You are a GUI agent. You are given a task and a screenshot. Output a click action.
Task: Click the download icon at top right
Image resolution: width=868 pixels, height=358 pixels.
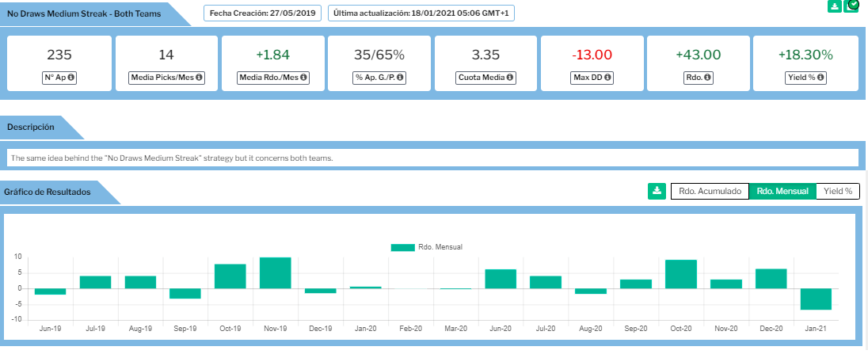(834, 6)
